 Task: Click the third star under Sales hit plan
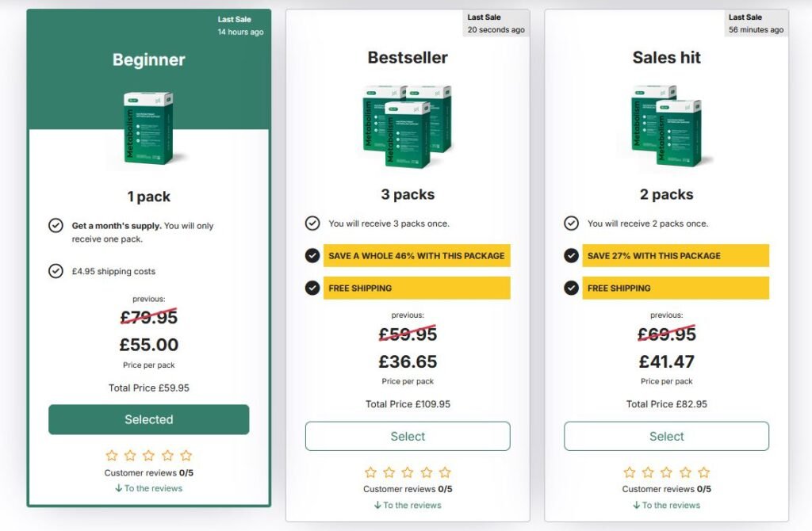(666, 472)
